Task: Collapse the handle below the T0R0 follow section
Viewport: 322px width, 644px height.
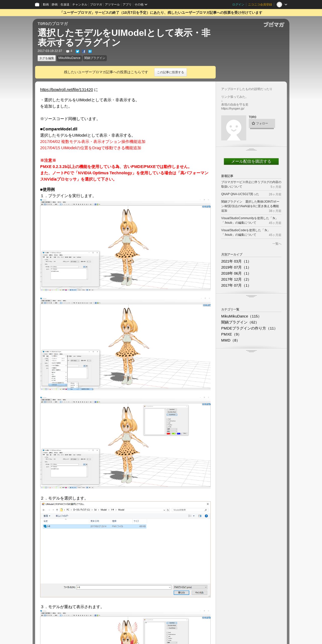Action: click(251, 149)
